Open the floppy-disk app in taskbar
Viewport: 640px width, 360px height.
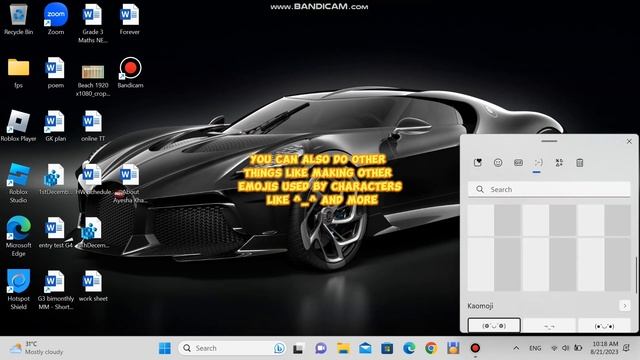click(453, 348)
